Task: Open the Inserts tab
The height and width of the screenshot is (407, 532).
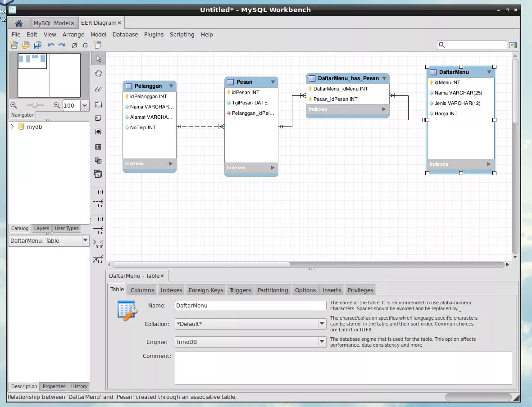Action: click(x=332, y=290)
